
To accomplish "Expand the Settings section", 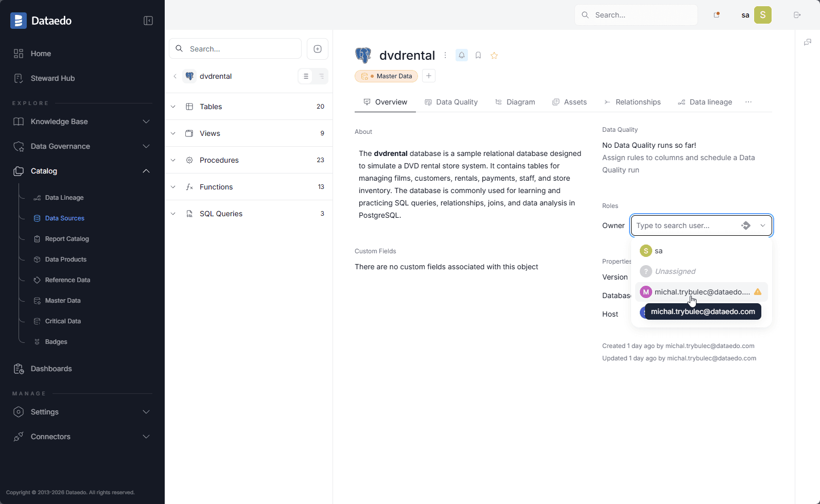I will [82, 412].
